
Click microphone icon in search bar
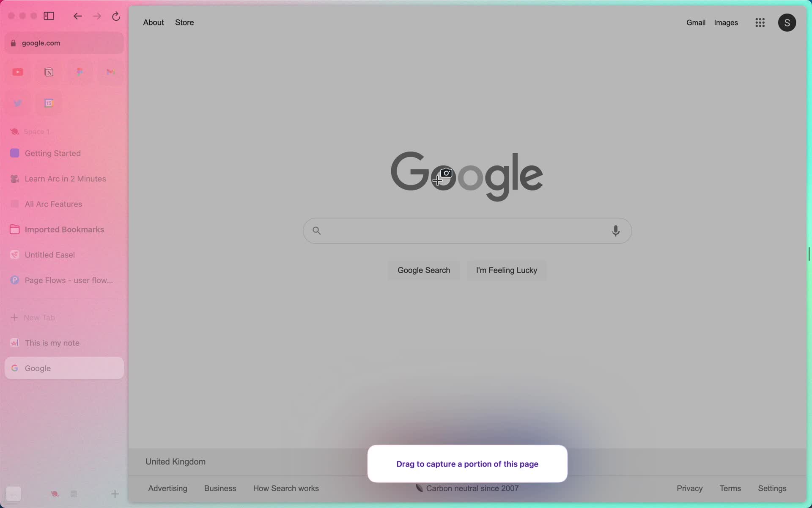[x=616, y=230]
